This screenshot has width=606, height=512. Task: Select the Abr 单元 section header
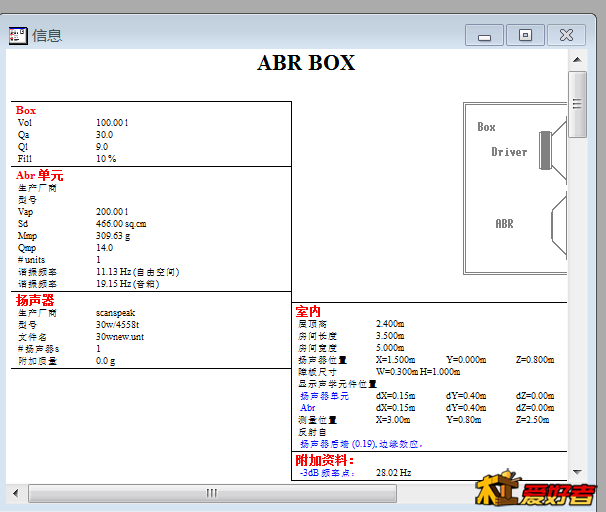pos(39,175)
